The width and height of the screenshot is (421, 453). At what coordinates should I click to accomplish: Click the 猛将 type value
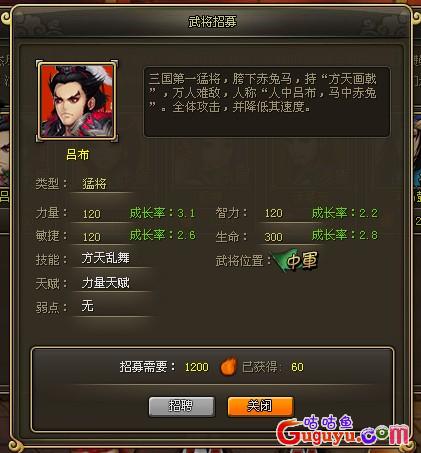pyautogui.click(x=94, y=184)
